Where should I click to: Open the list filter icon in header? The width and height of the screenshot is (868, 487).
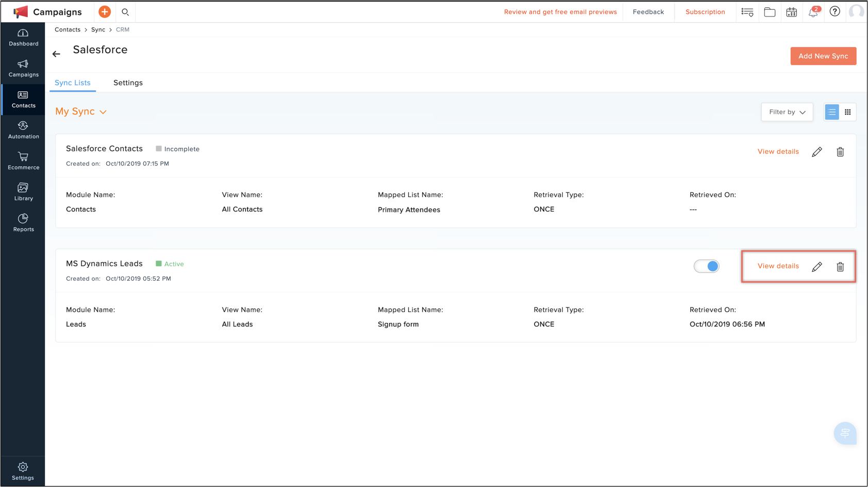coord(747,12)
